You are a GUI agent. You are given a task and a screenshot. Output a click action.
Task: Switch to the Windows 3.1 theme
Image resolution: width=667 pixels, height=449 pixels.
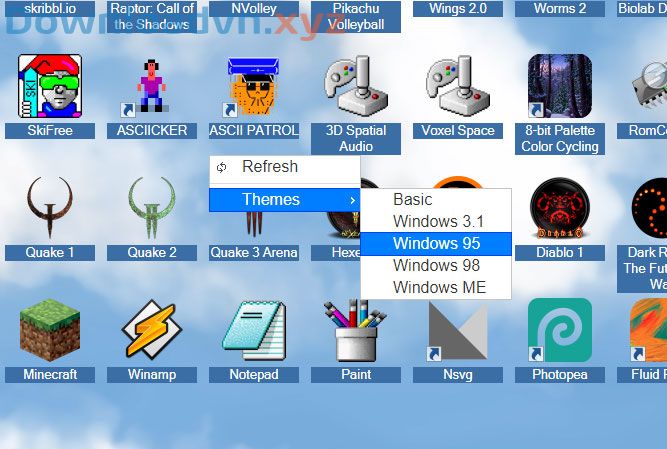click(x=436, y=222)
